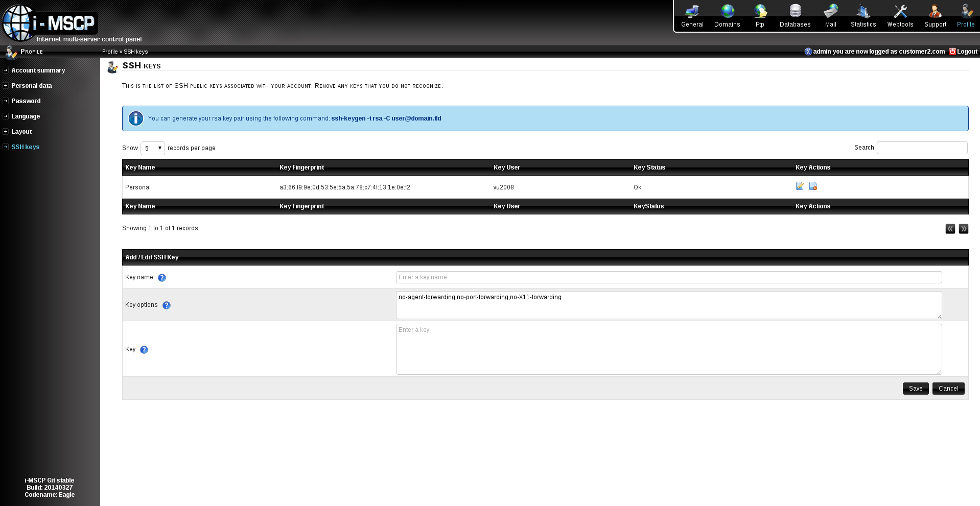This screenshot has height=506, width=980.
Task: Open the Key name help tooltip
Action: [162, 278]
